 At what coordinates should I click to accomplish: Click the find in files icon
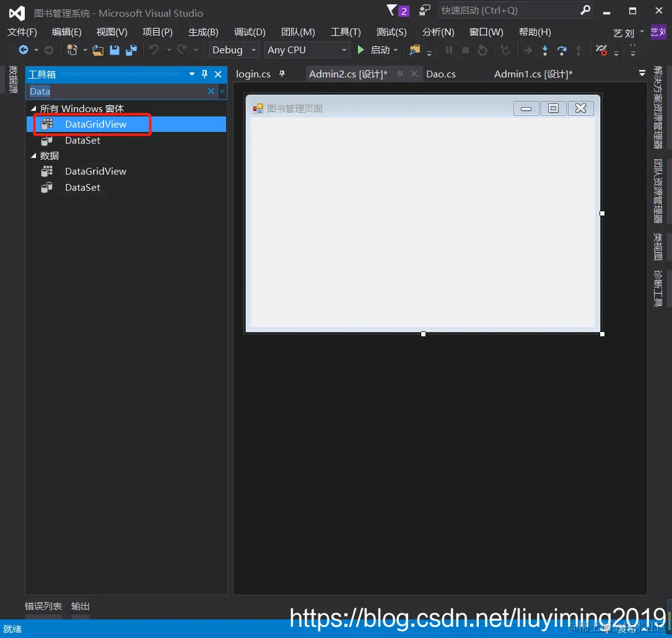(x=414, y=50)
